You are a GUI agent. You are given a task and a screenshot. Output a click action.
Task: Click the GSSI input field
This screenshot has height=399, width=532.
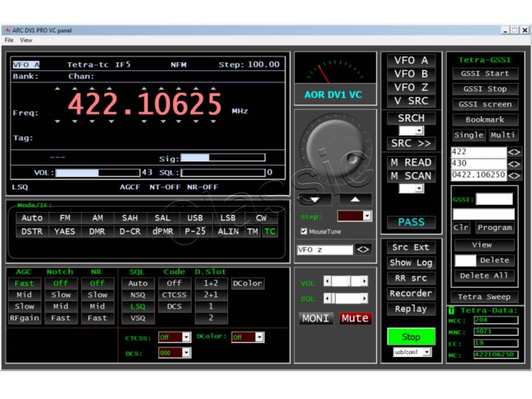coord(494,199)
